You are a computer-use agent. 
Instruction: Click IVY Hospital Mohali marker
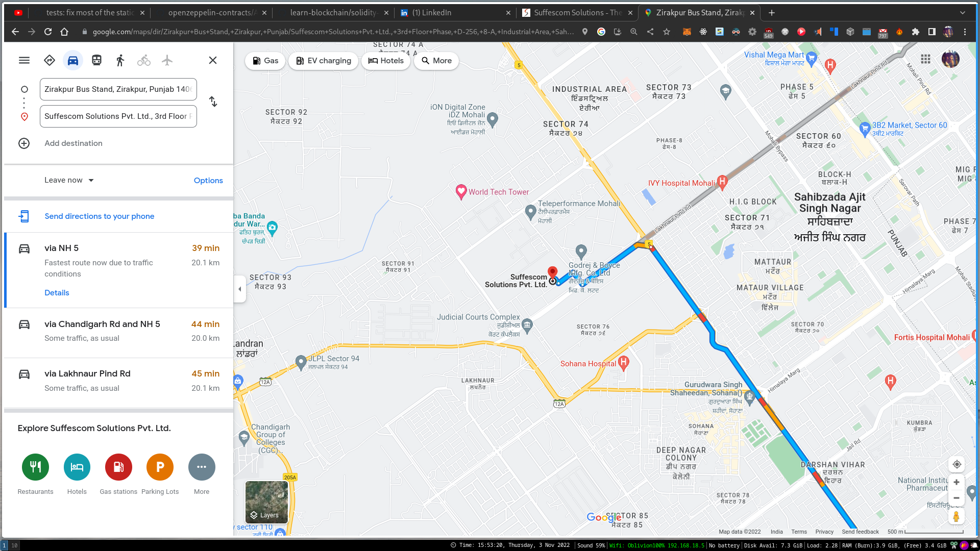click(722, 182)
